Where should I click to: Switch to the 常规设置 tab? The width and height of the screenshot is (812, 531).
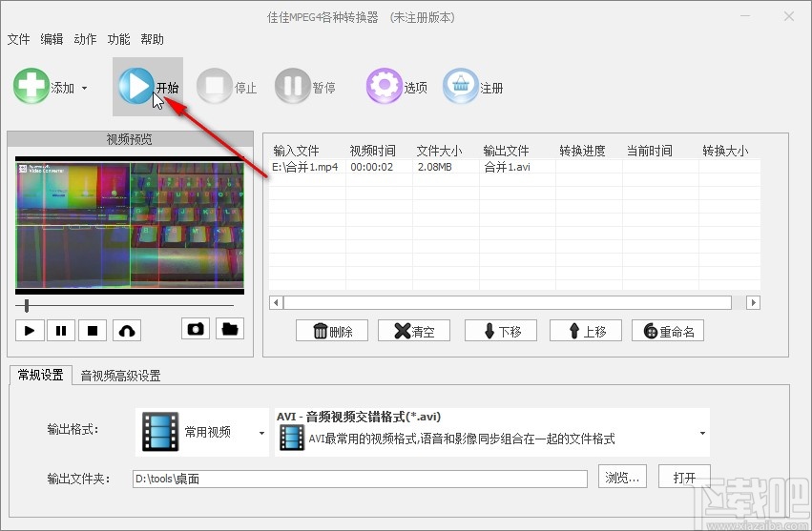pos(41,375)
